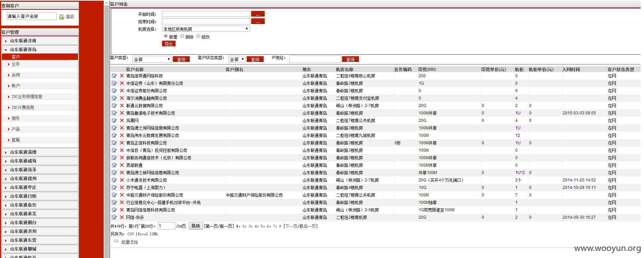Delete the 青岛信带通网络科技 row
Image resolution: width=644 pixels, height=258 pixels.
point(122,76)
